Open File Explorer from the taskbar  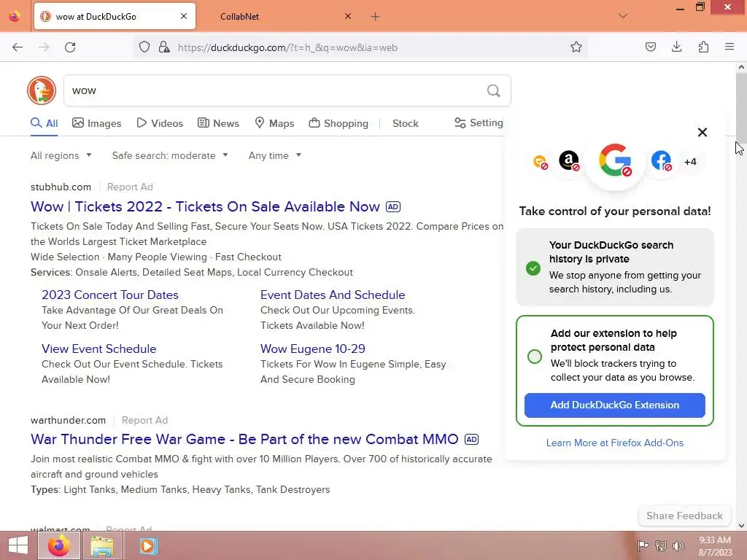tap(102, 545)
